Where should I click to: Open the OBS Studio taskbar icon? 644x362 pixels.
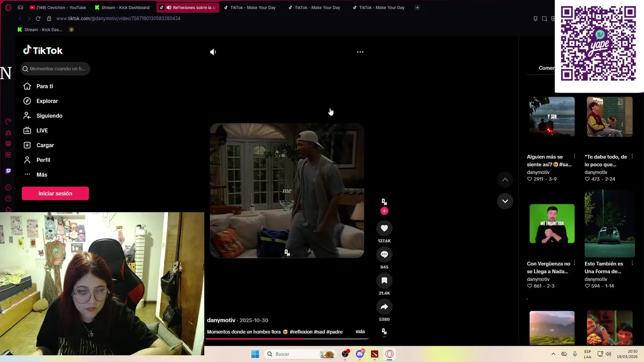(x=345, y=354)
